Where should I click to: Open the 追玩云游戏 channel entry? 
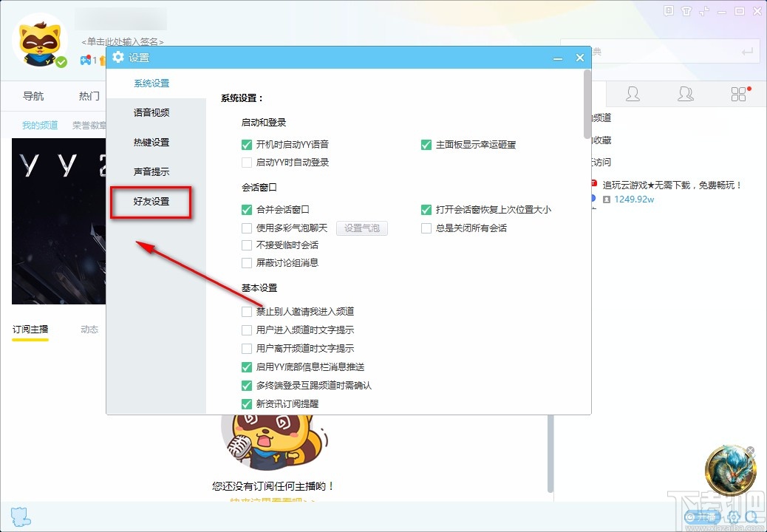pos(672,185)
